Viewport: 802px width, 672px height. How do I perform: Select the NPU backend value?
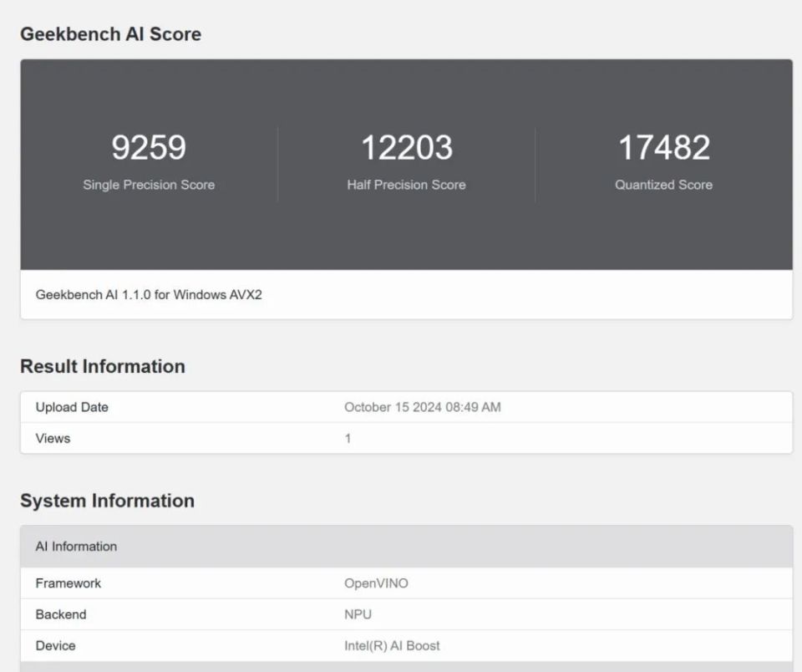point(358,614)
